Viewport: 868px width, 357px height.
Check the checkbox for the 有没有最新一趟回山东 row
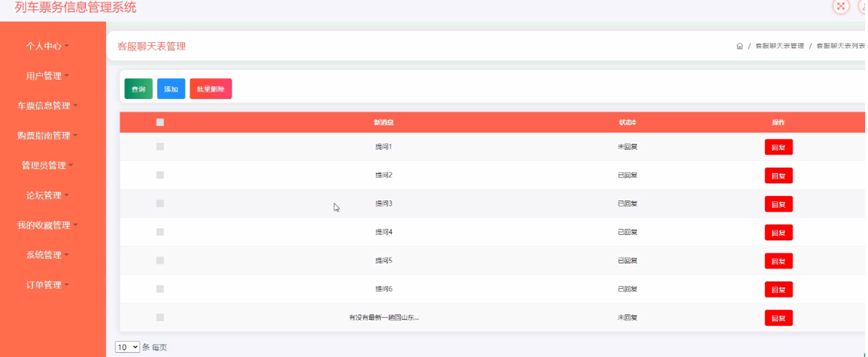(x=160, y=317)
